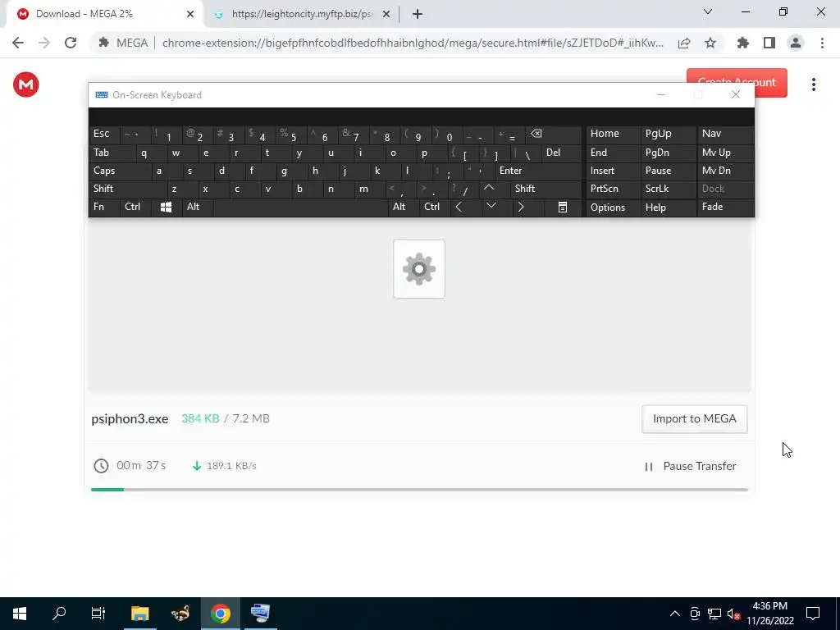Toggle the right Shift key

coord(546,189)
